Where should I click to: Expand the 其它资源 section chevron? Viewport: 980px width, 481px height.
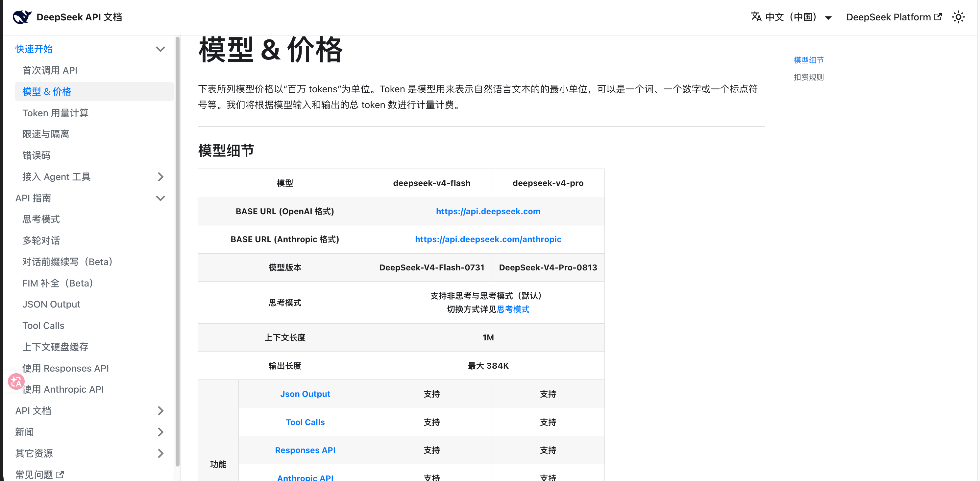160,453
